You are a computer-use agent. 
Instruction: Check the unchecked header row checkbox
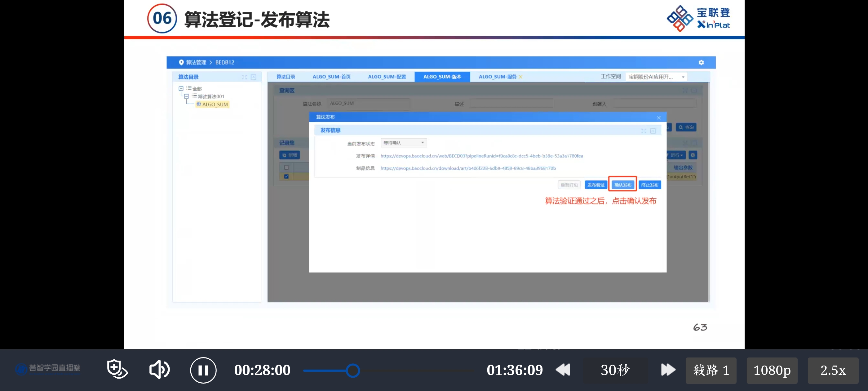[x=286, y=167]
